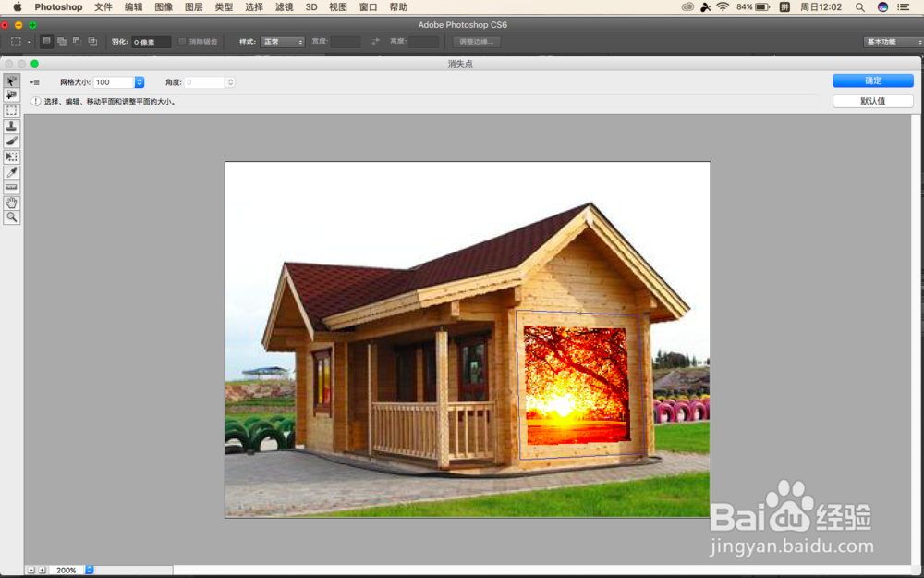Click the Creative Cloud menu bar icon
Viewport: 924px width, 578px height.
coord(687,7)
